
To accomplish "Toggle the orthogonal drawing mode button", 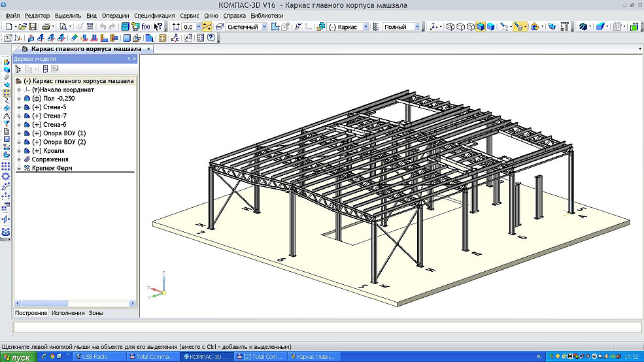I will point(207,27).
